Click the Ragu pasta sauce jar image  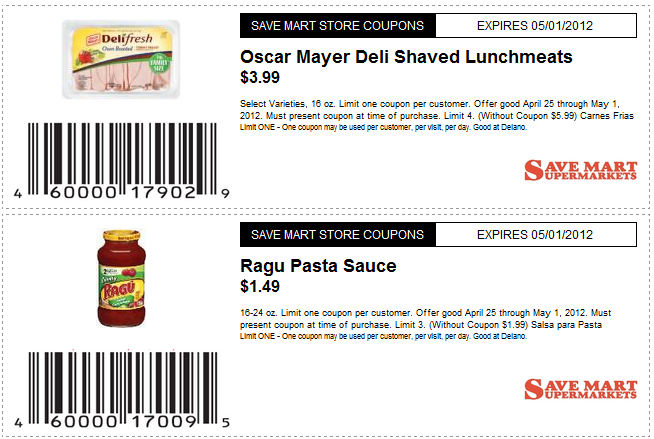coord(121,278)
